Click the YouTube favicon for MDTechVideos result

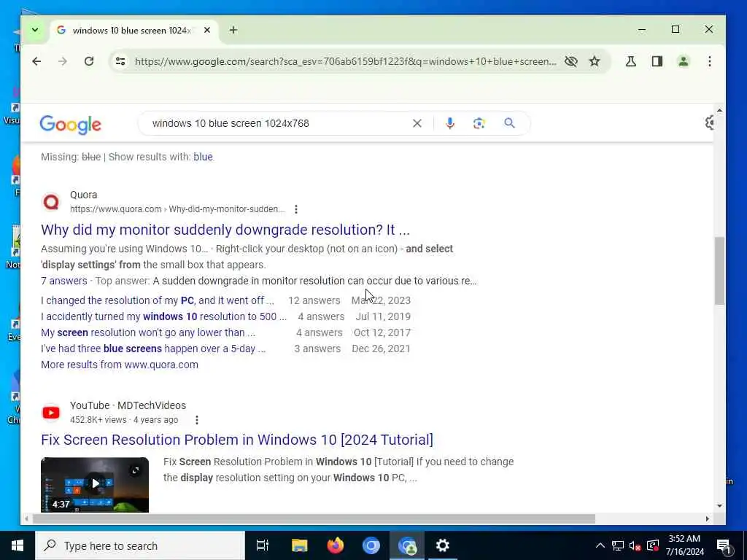pyautogui.click(x=51, y=413)
